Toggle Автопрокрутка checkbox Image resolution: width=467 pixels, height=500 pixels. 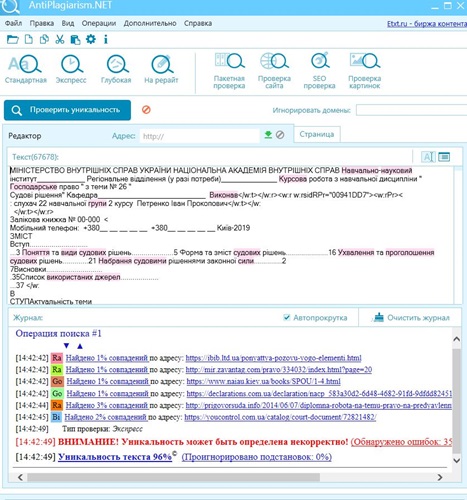click(x=287, y=317)
